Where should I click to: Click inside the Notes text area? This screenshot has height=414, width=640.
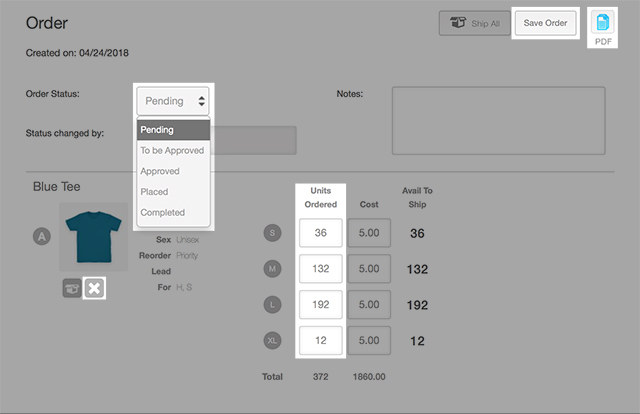click(498, 120)
